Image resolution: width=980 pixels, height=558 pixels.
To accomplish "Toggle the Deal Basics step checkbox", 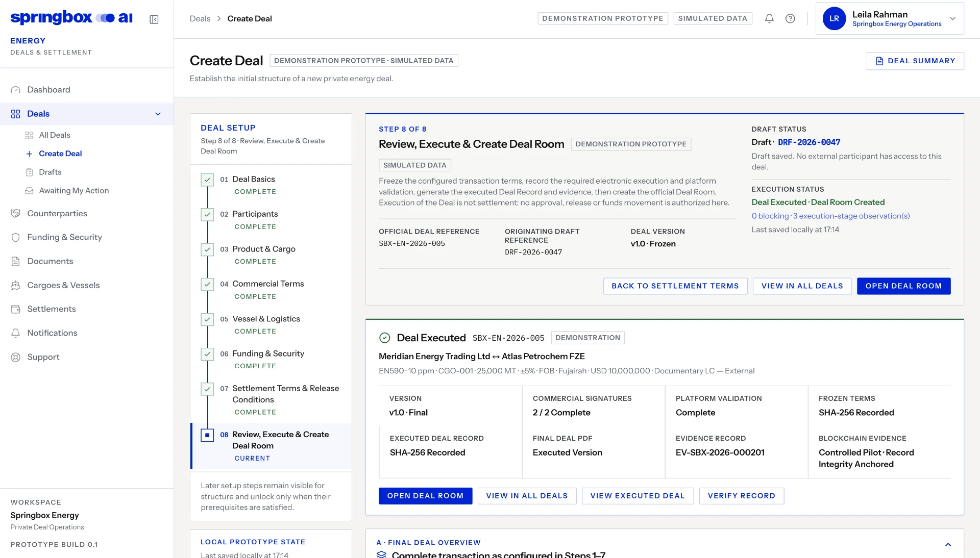I will [x=207, y=180].
